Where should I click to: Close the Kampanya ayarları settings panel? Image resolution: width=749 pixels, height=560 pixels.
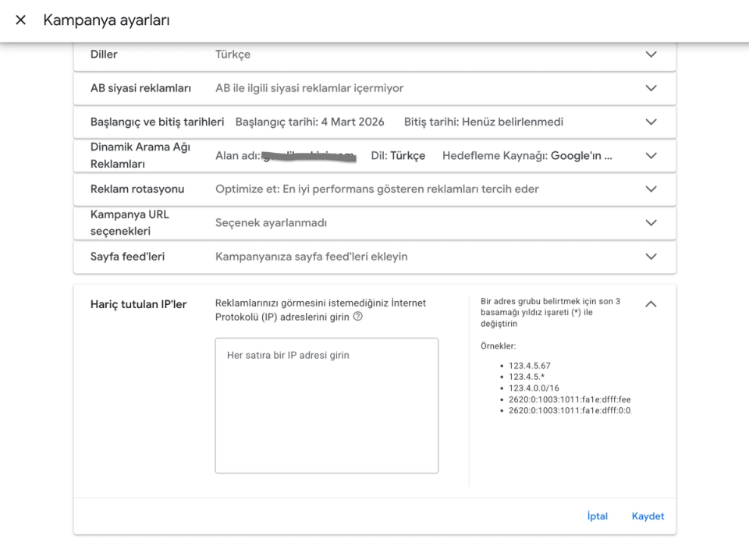click(20, 20)
